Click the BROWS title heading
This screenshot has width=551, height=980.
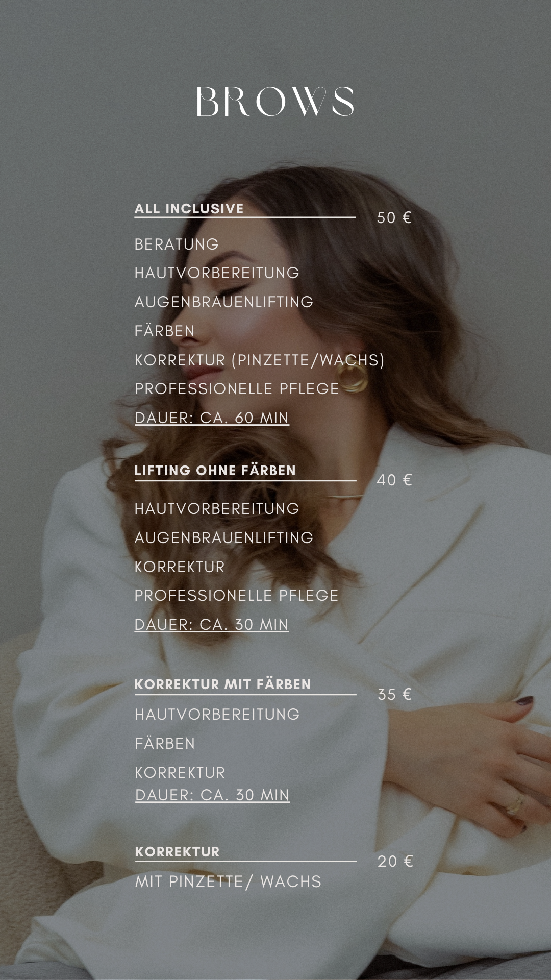275,101
